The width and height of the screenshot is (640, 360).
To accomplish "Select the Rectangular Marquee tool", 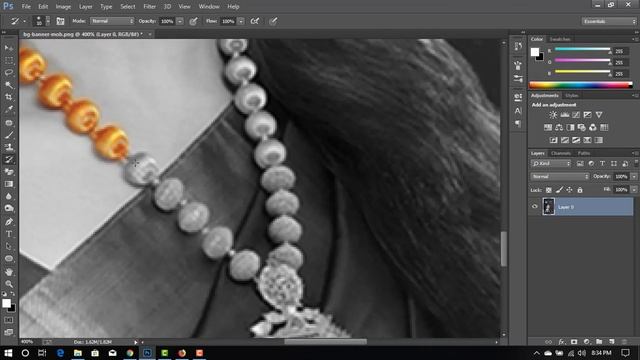I will 9,60.
